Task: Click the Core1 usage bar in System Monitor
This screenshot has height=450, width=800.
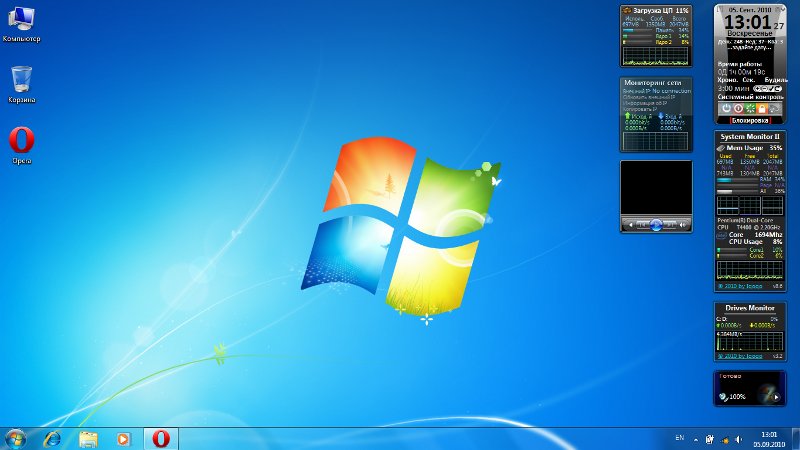Action: pyautogui.click(x=732, y=250)
